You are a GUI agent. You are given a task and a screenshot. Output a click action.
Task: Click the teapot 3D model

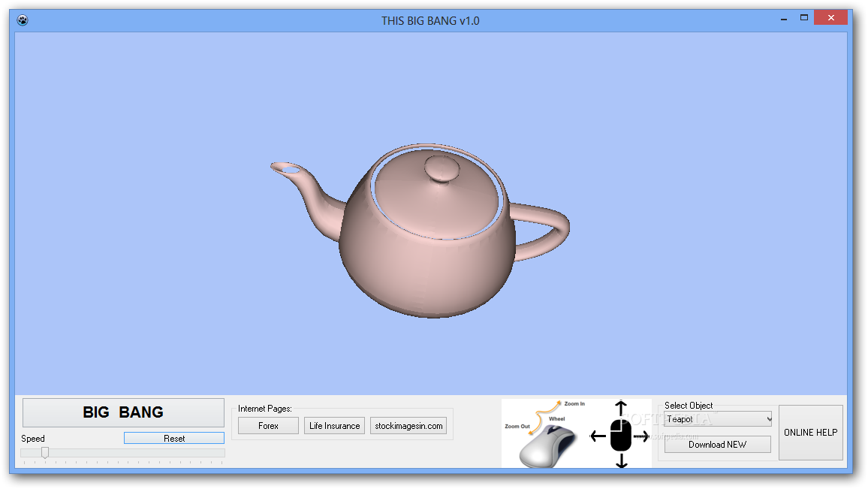(x=420, y=231)
